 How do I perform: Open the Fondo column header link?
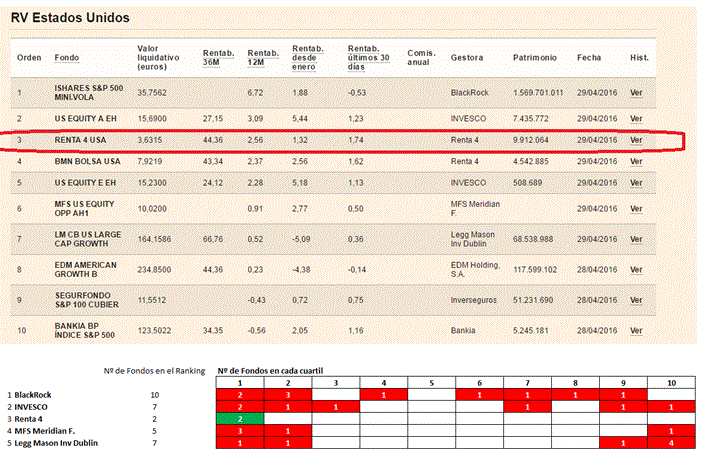tap(66, 58)
